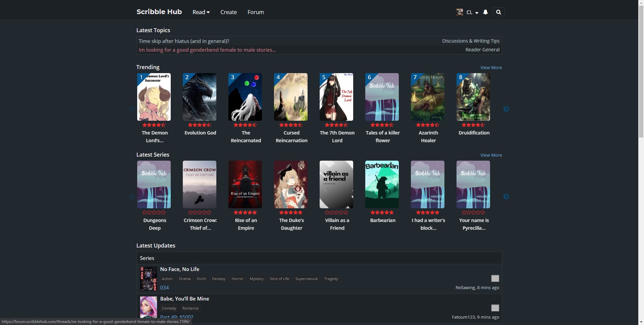This screenshot has height=325, width=644.
Task: Select the Horror genre tag
Action: pos(237,279)
